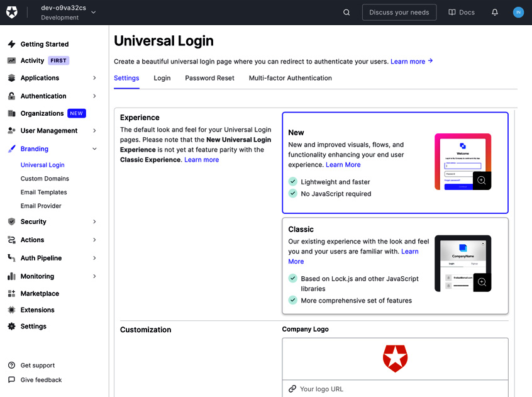The height and width of the screenshot is (397, 532).
Task: Open search with the magnifying glass icon
Action: pos(346,12)
